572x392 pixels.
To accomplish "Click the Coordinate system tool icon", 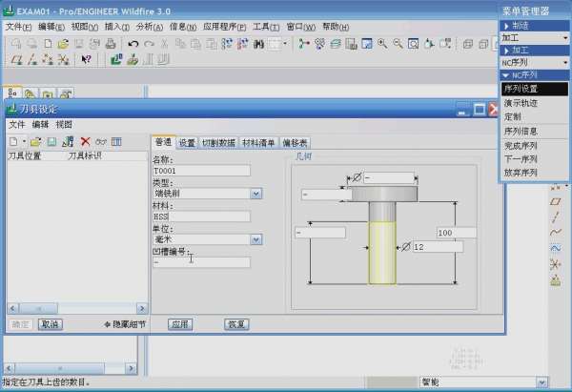I will coord(63,59).
